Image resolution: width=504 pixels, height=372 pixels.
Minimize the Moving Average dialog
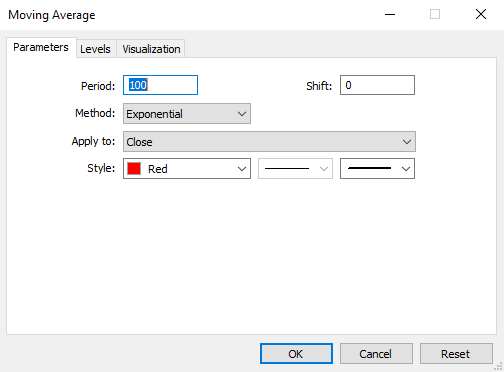pos(390,14)
